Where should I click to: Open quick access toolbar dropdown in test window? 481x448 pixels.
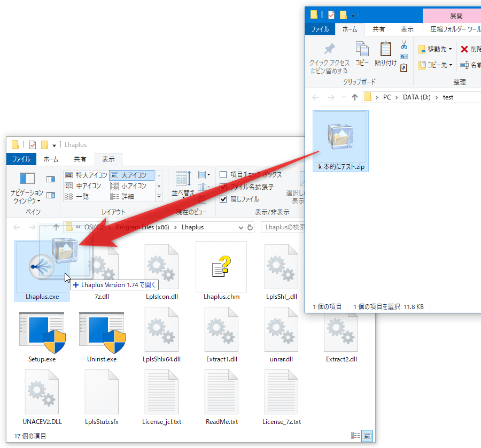(353, 15)
